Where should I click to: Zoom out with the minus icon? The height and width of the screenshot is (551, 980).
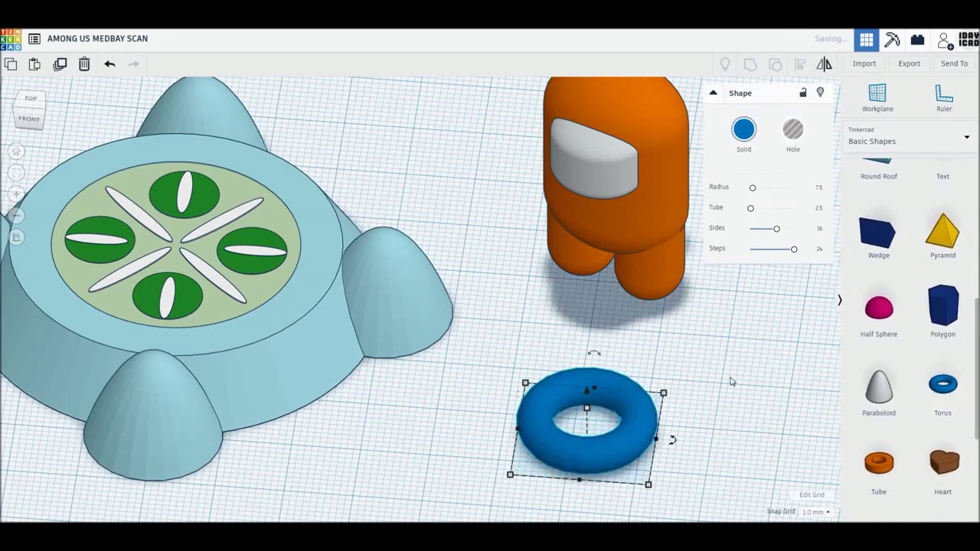click(x=16, y=216)
